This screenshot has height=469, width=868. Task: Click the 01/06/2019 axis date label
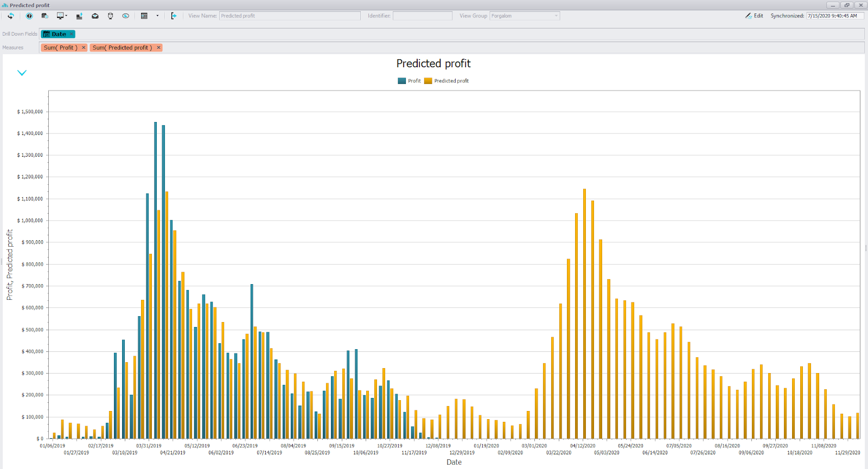[x=52, y=446]
